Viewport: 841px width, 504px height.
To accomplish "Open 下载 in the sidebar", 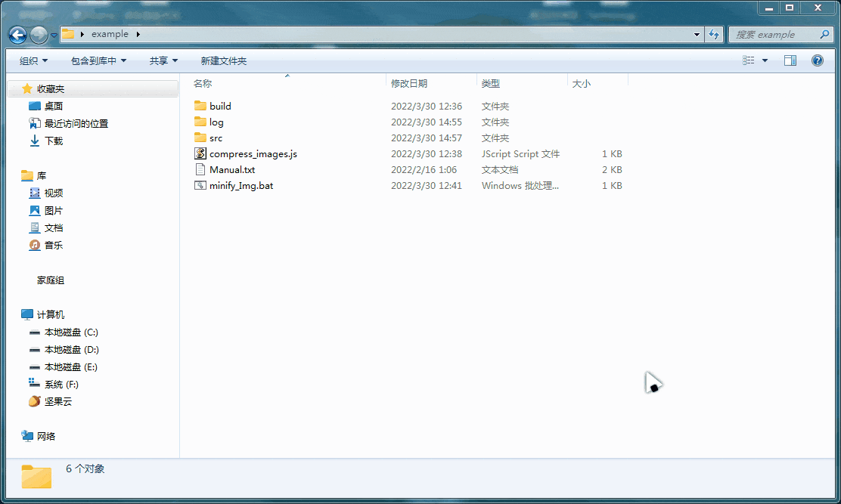I will coord(54,141).
